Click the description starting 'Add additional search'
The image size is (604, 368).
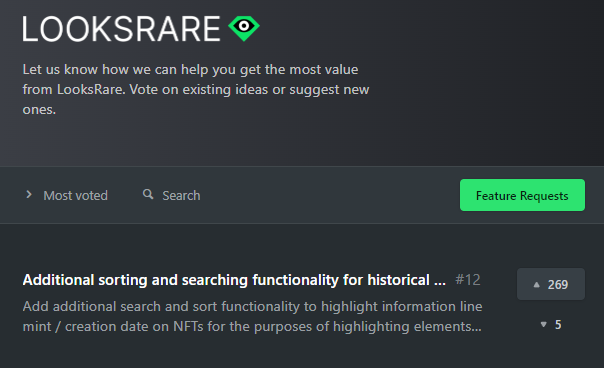coord(252,316)
